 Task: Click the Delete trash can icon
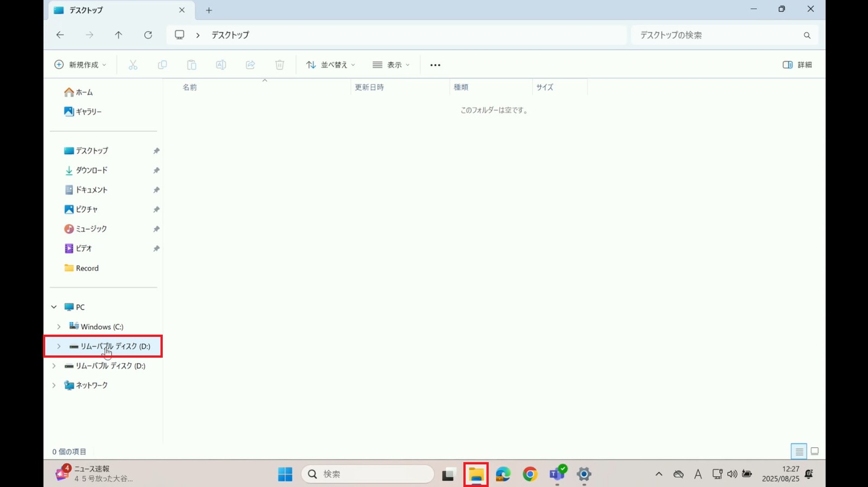pos(279,65)
